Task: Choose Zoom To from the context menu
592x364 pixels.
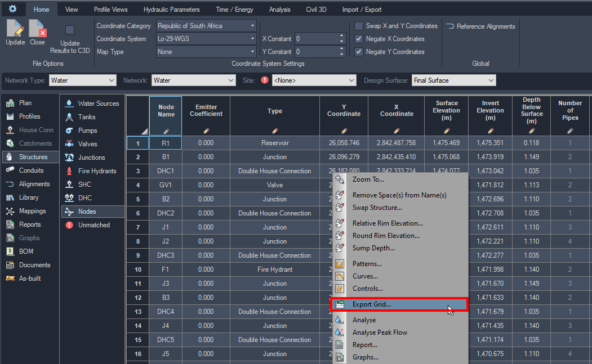Action: 400,179
